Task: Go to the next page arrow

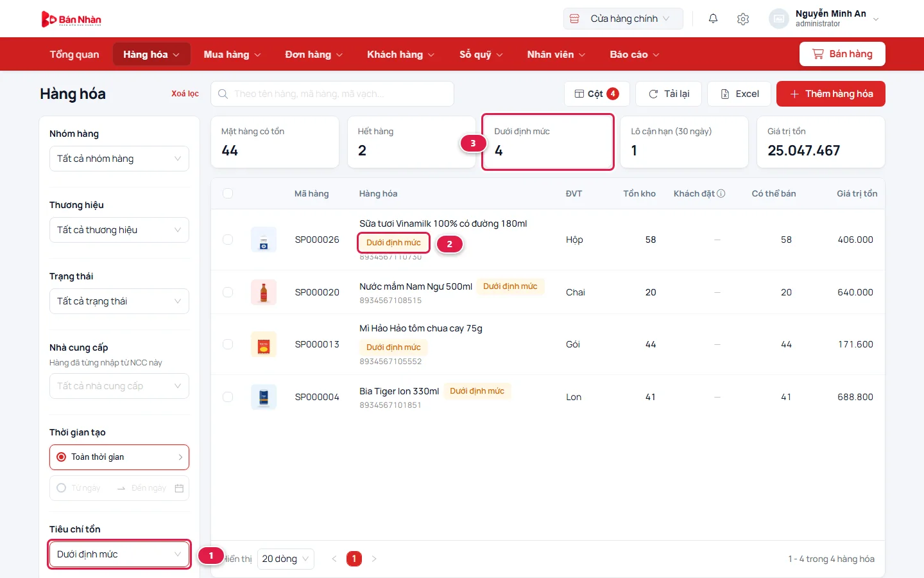Action: click(x=374, y=559)
